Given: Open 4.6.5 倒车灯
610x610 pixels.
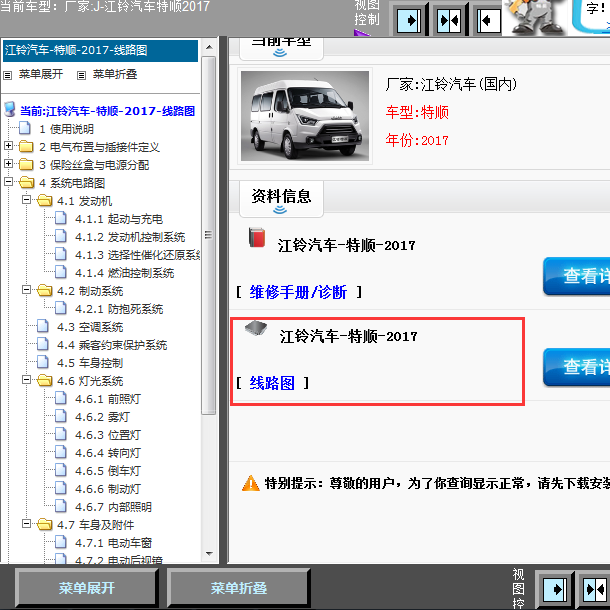Looking at the screenshot, I should coord(108,471).
